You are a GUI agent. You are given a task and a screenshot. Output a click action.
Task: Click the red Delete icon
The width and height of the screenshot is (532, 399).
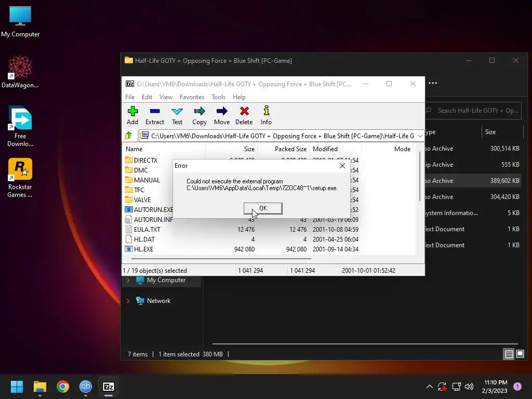[244, 115]
